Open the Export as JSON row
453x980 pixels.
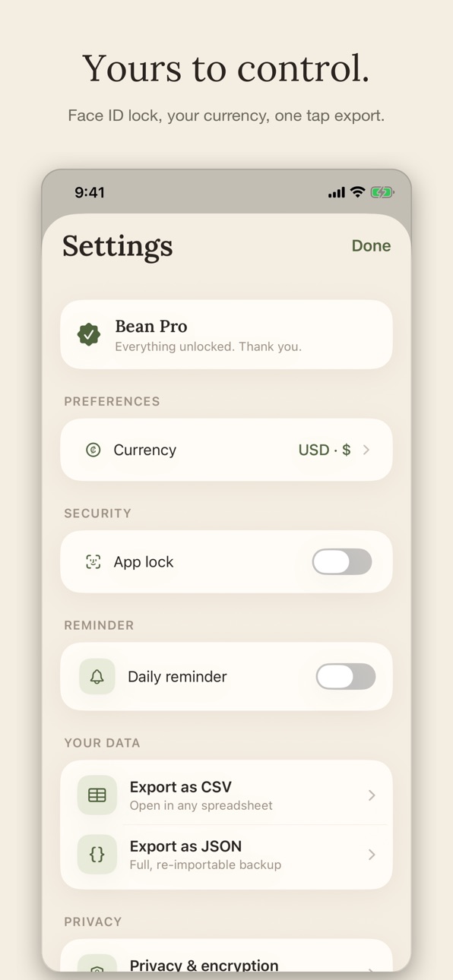coord(226,855)
